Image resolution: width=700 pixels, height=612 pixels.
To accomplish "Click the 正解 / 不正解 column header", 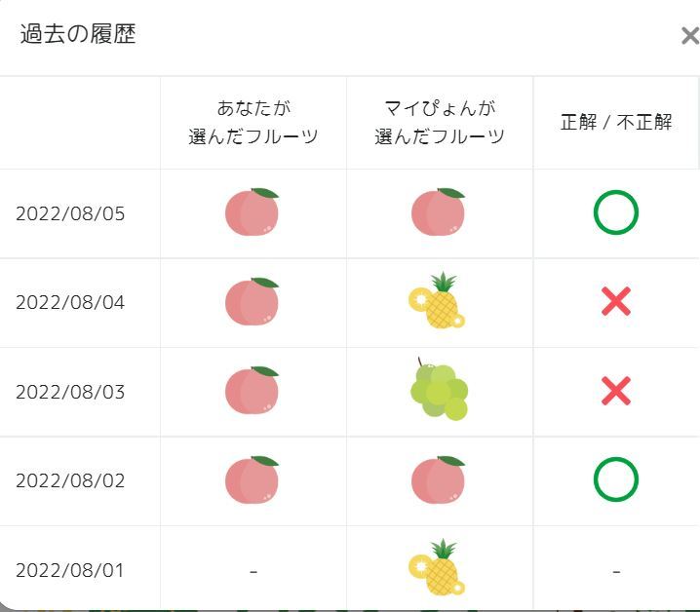I will (x=616, y=123).
